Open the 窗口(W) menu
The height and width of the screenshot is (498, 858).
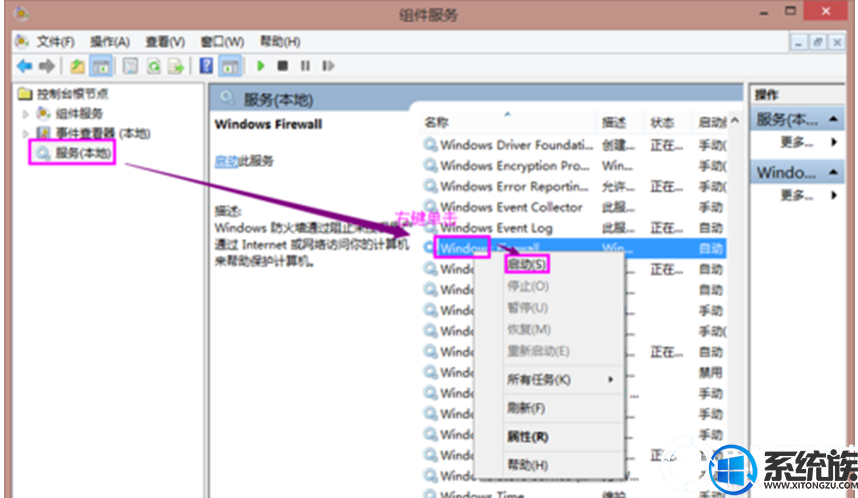[x=222, y=42]
